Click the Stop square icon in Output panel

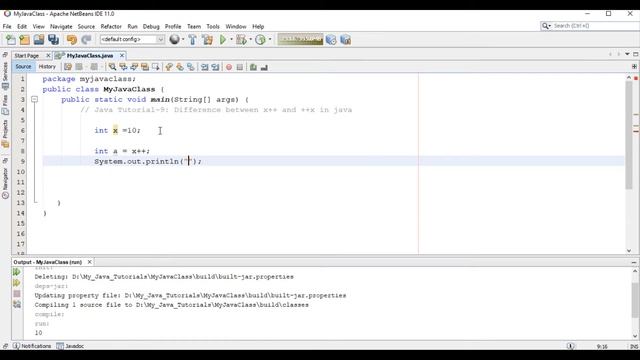click(17, 294)
